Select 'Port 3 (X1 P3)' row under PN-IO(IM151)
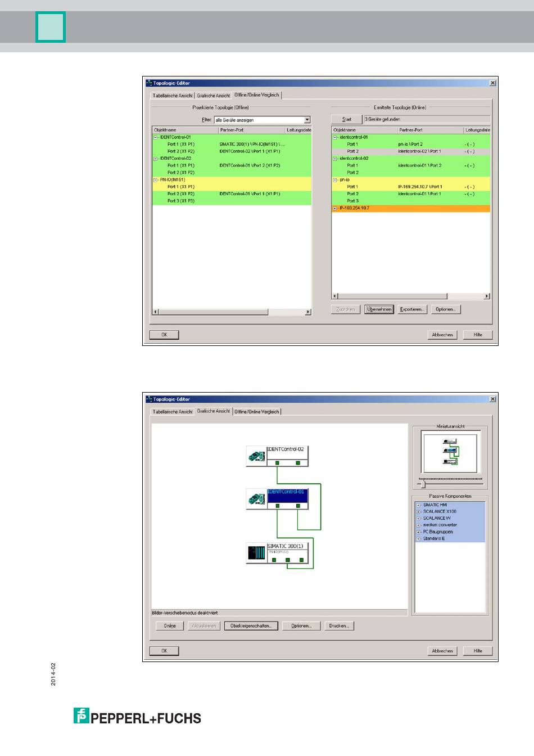This screenshot has height=756, width=534. click(232, 201)
